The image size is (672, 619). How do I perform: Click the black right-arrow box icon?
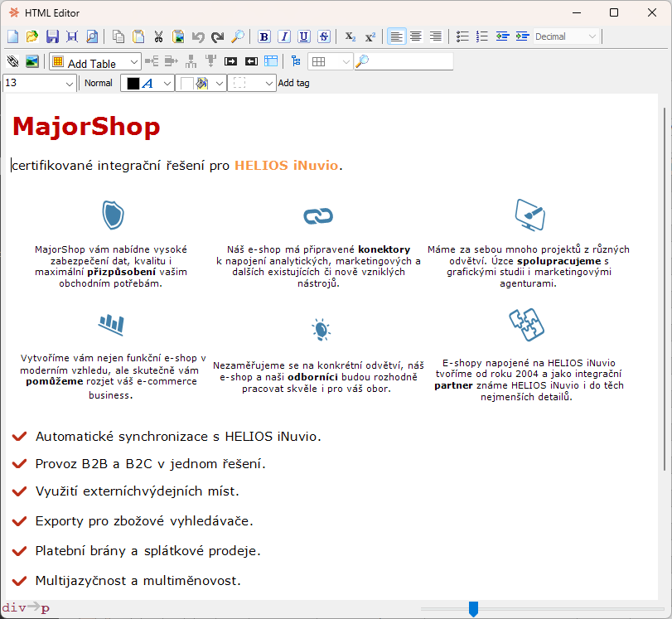tap(230, 61)
